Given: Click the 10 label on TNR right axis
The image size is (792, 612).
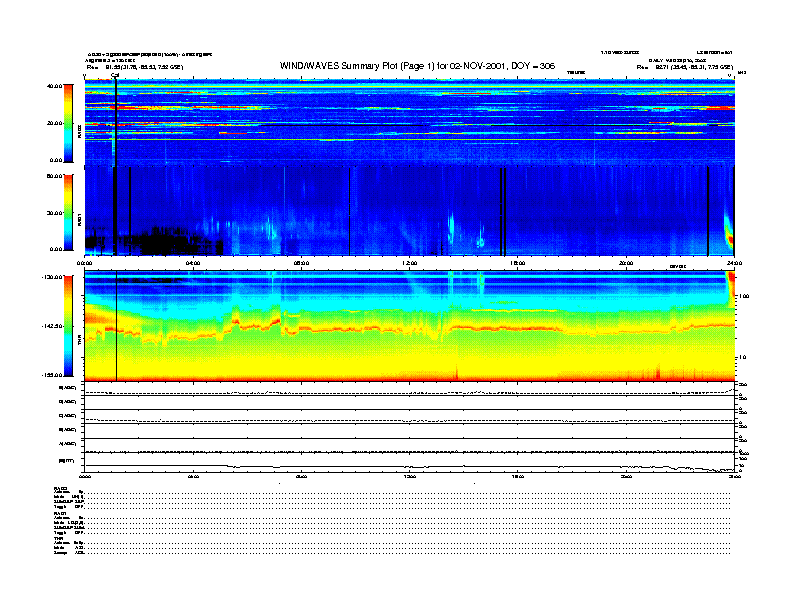Looking at the screenshot, I should tap(742, 357).
